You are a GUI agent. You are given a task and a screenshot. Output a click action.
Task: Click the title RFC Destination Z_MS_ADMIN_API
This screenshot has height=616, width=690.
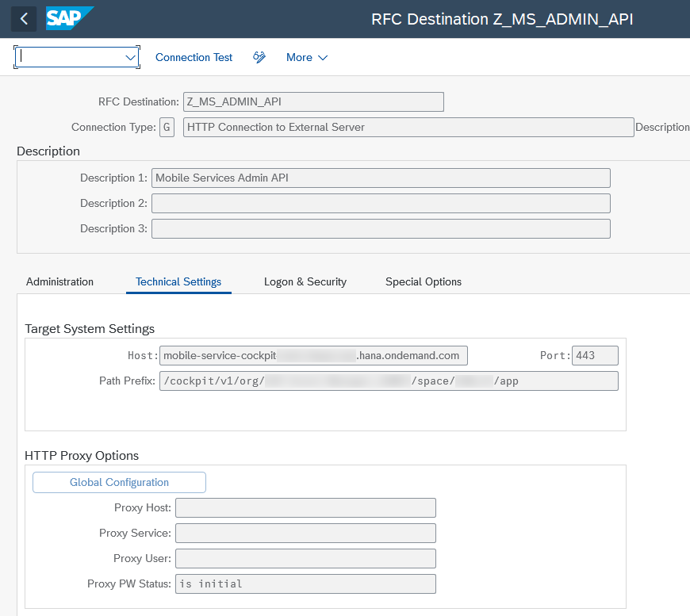tap(502, 19)
